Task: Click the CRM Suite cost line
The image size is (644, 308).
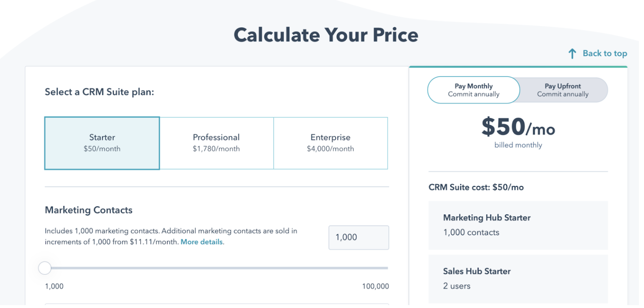Action: point(476,188)
